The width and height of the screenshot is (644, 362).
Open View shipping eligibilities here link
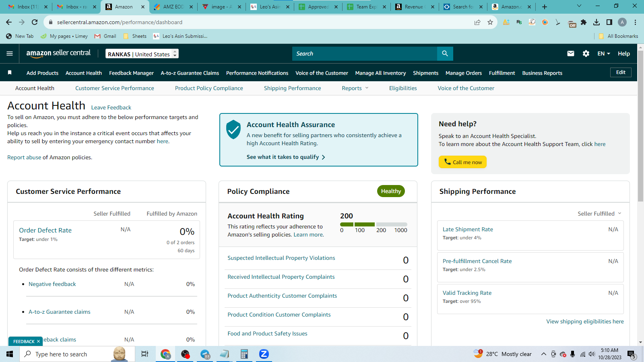click(x=585, y=321)
